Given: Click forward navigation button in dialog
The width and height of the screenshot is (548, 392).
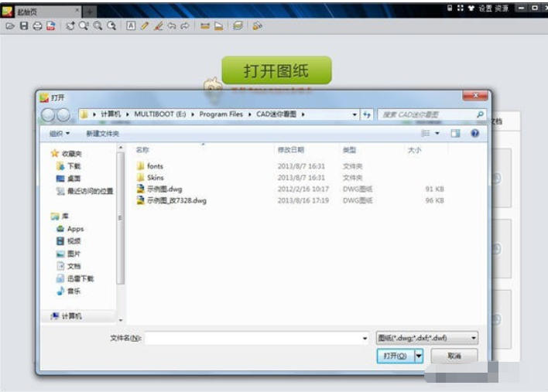Looking at the screenshot, I should point(63,115).
